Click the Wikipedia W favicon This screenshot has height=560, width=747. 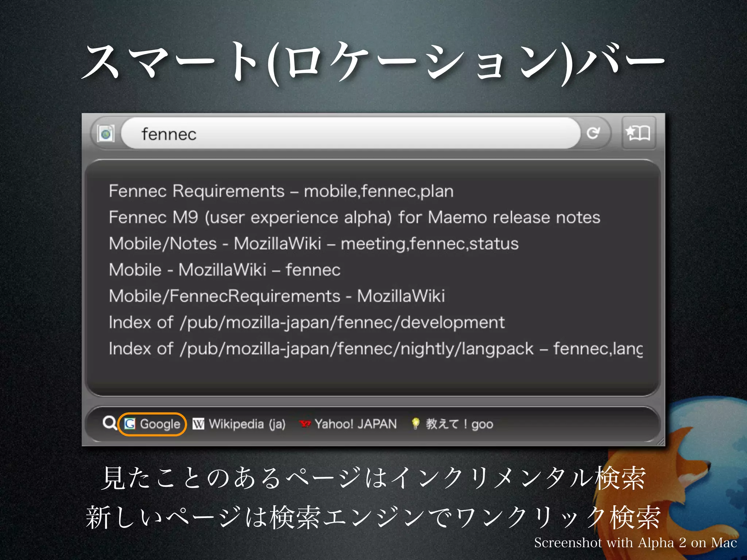tap(198, 424)
